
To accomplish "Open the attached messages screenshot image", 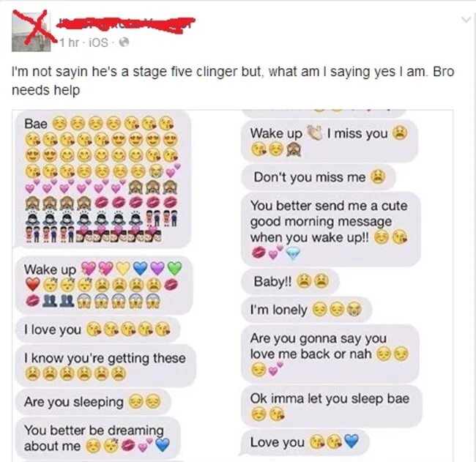I will click(233, 286).
